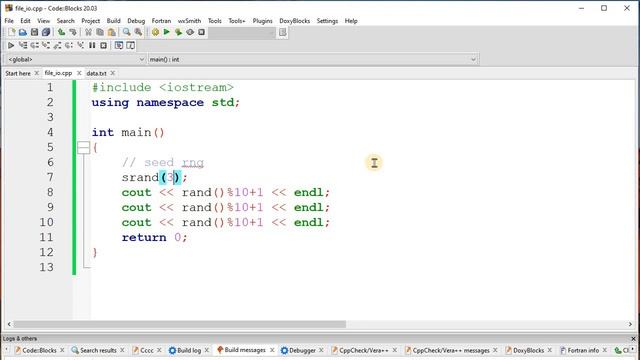Screen dimensions: 640x360
Task: Click the Step out debugger icon
Action: 58,45
